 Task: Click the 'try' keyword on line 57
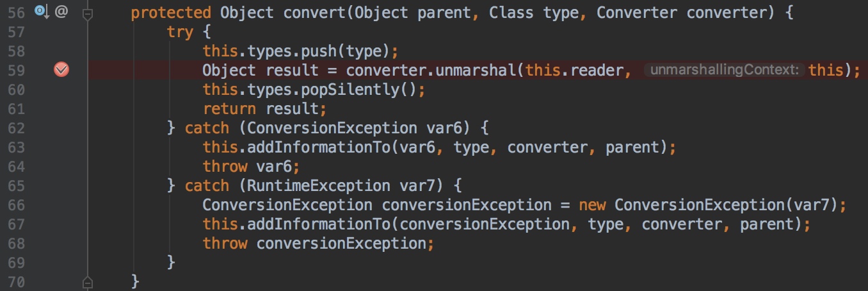(180, 32)
